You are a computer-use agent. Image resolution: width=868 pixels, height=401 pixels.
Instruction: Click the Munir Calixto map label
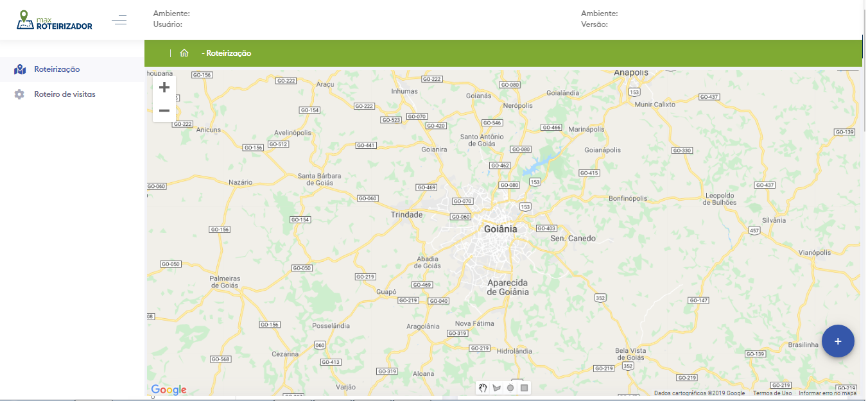(x=655, y=105)
